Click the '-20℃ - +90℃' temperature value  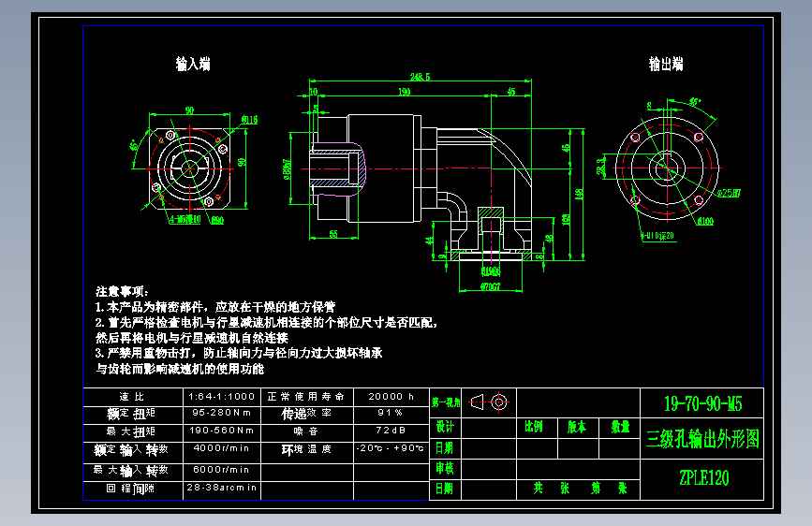[391, 448]
